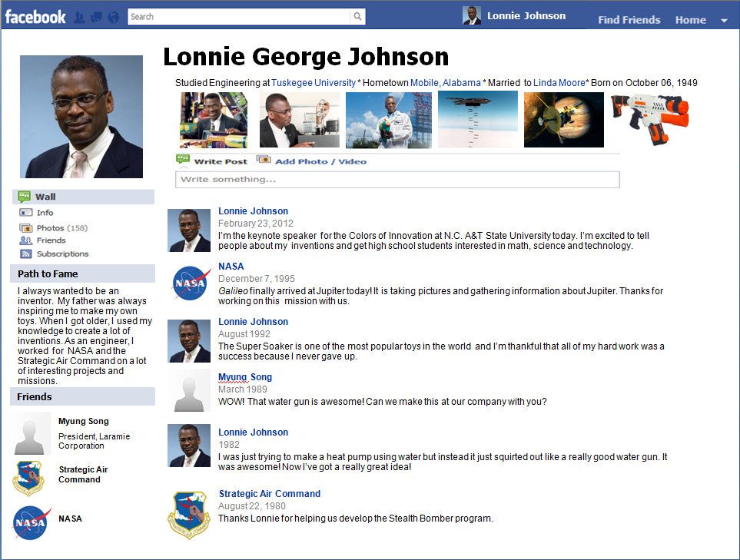The image size is (740, 560).
Task: Click Lonnie Johnson name on August 1992 post
Action: pyautogui.click(x=253, y=321)
